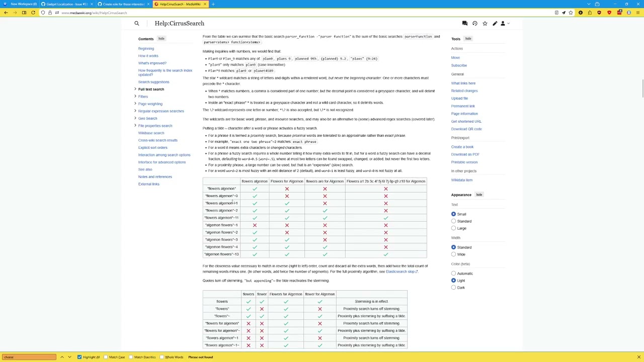Close the find bar
644x362 pixels.
pos(638,357)
